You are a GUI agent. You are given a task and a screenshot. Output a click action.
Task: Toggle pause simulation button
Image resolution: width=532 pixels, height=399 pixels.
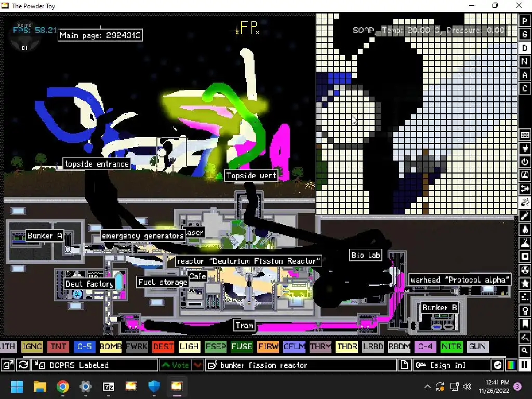coord(525,365)
